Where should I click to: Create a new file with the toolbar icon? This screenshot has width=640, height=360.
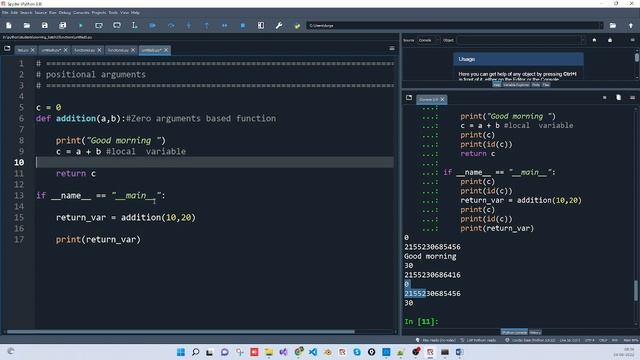pyautogui.click(x=9, y=25)
